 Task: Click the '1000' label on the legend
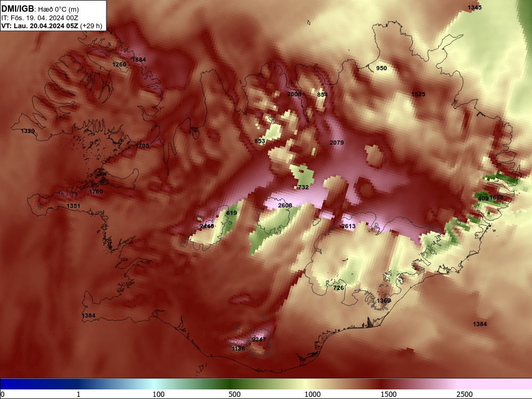(312, 394)
